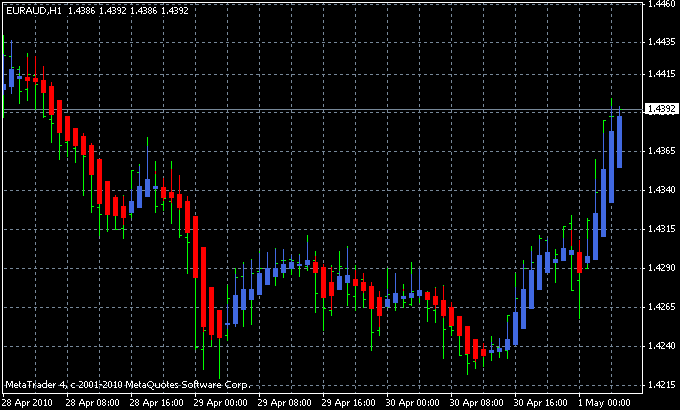Select the 1.4290 price scale label
The height and width of the screenshot is (410, 680).
(x=661, y=268)
